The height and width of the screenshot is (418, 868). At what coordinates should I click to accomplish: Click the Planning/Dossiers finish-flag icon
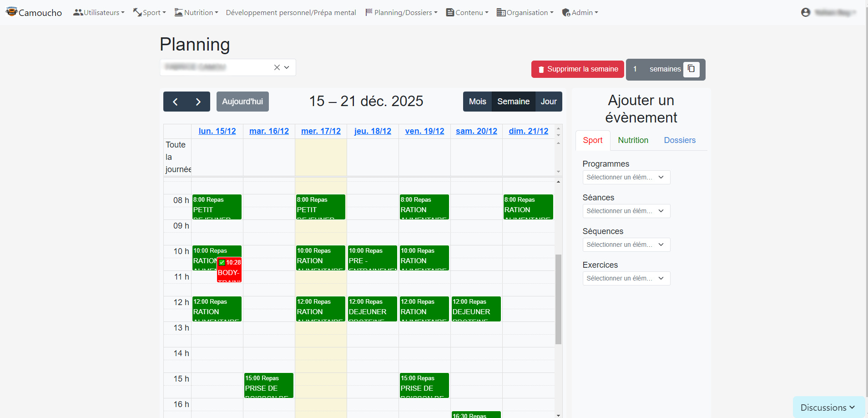pyautogui.click(x=369, y=12)
